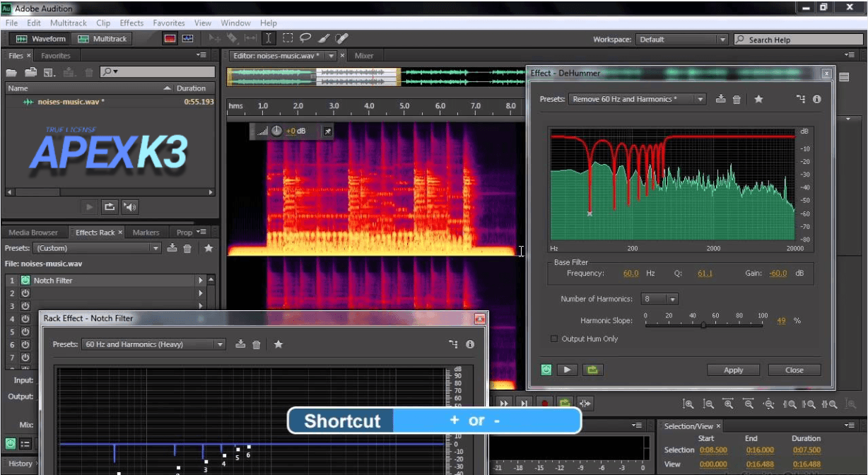Screen dimensions: 868x475
Task: Click the Files panel search field
Action: click(x=158, y=72)
